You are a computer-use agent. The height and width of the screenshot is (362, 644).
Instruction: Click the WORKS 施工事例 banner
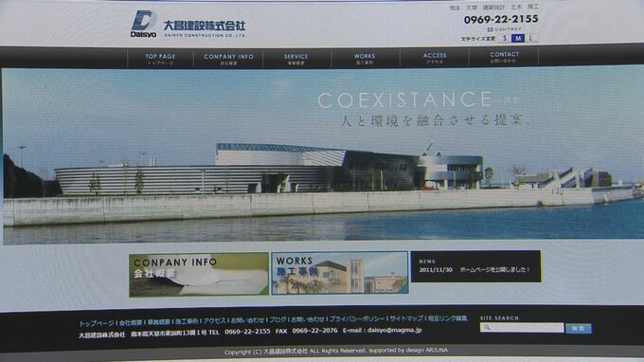340,273
